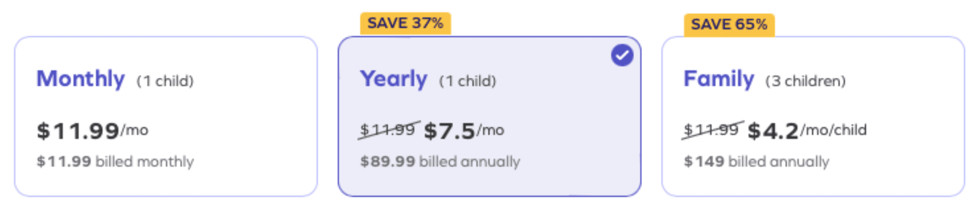Viewport: 980px width, 212px height.
Task: Click the Family plan heading
Action: click(x=719, y=79)
